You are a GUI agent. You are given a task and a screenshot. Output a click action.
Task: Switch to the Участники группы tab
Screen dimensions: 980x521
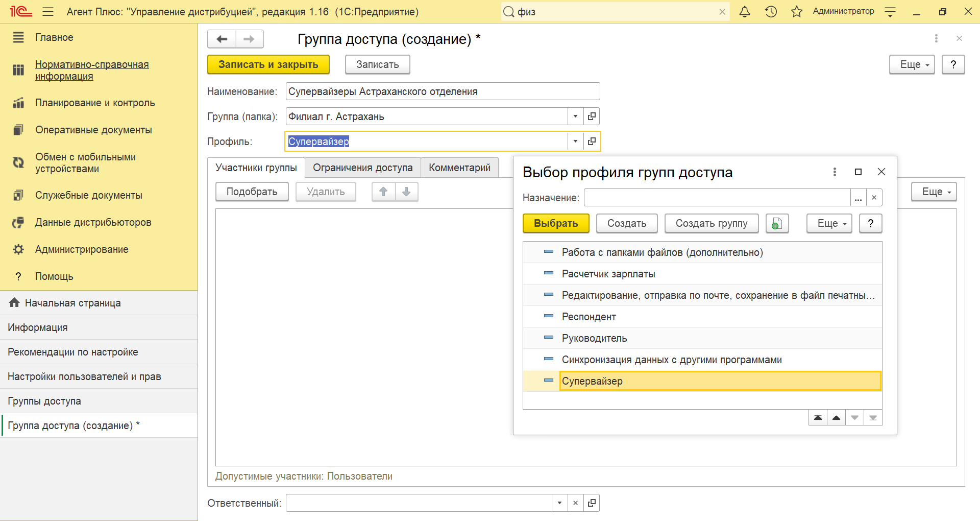256,168
